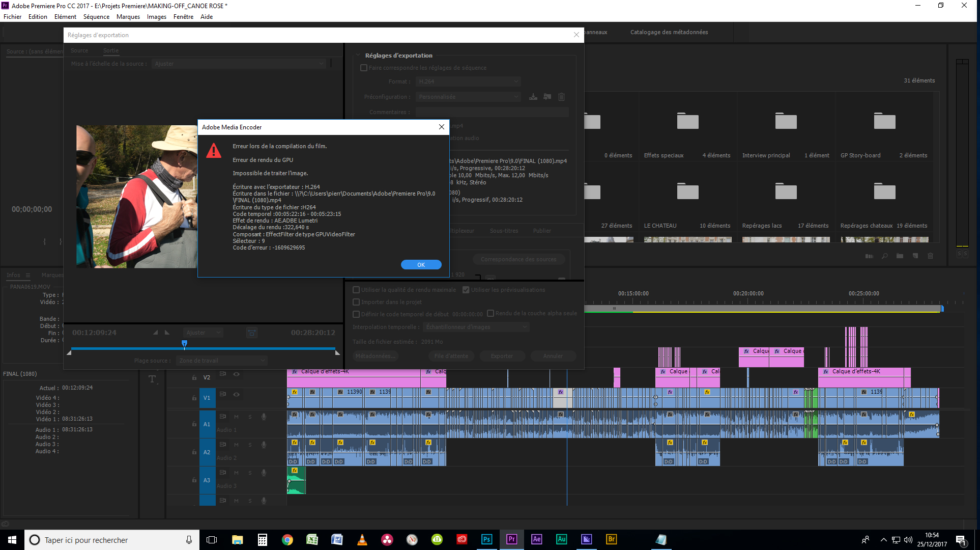Viewport: 980px width, 550px height.
Task: Toggle visibility of track V1
Action: [236, 394]
